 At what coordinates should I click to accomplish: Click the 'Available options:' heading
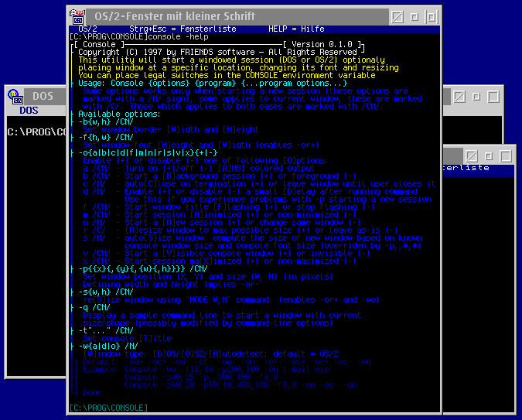(x=119, y=114)
